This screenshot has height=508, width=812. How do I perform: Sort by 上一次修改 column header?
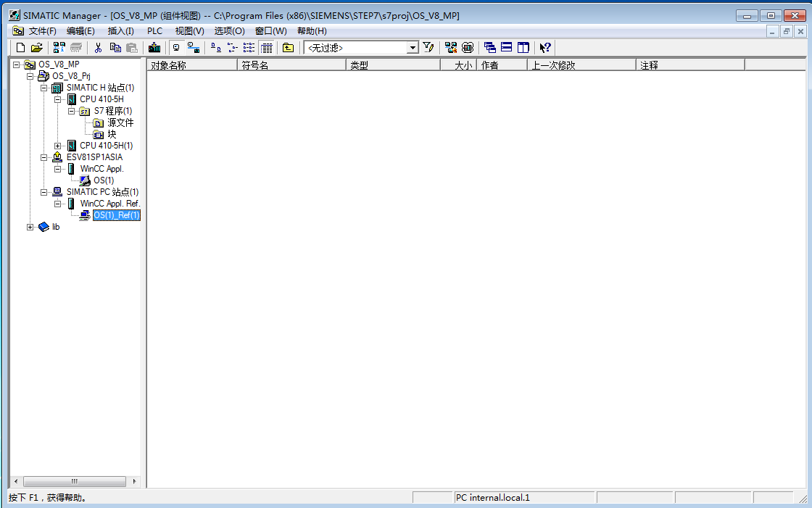(581, 65)
